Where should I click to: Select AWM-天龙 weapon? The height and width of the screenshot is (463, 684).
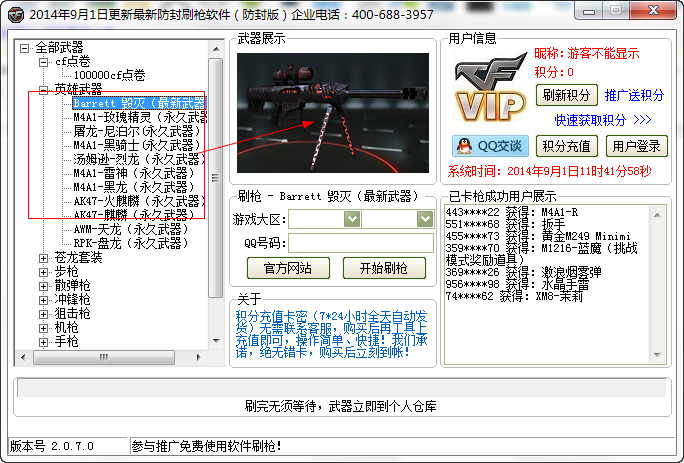(131, 229)
